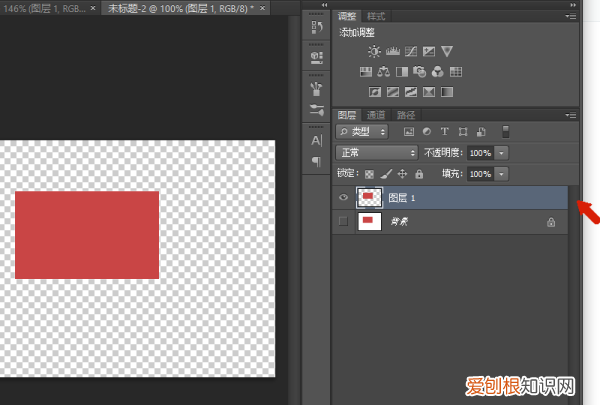Switch to the 样式 tab
The height and width of the screenshot is (405, 600).
tap(376, 17)
